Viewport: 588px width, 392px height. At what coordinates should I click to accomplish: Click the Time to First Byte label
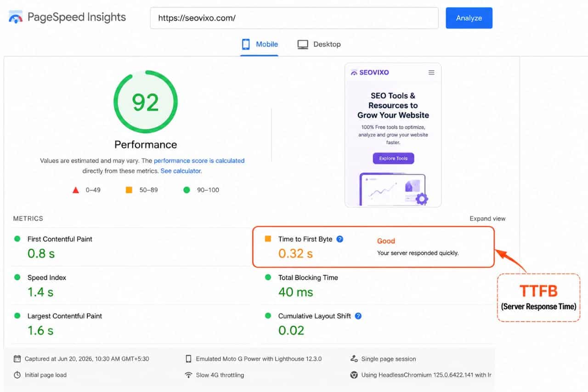pyautogui.click(x=305, y=239)
